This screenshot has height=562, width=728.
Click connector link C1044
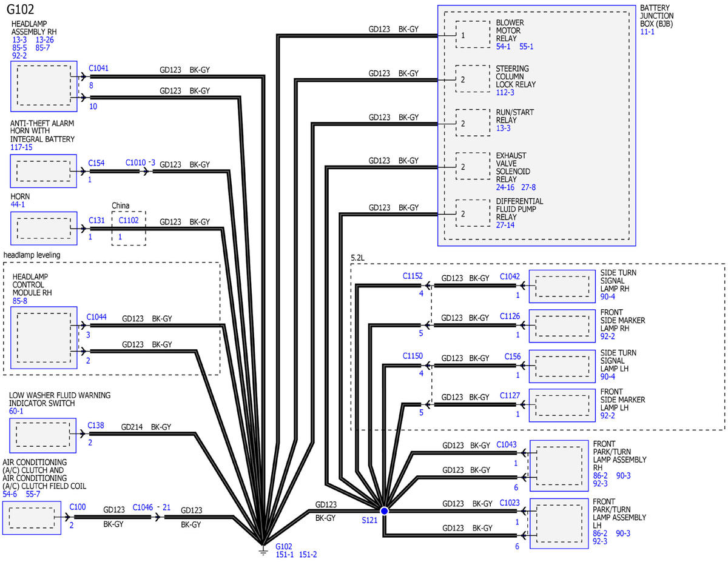click(96, 316)
